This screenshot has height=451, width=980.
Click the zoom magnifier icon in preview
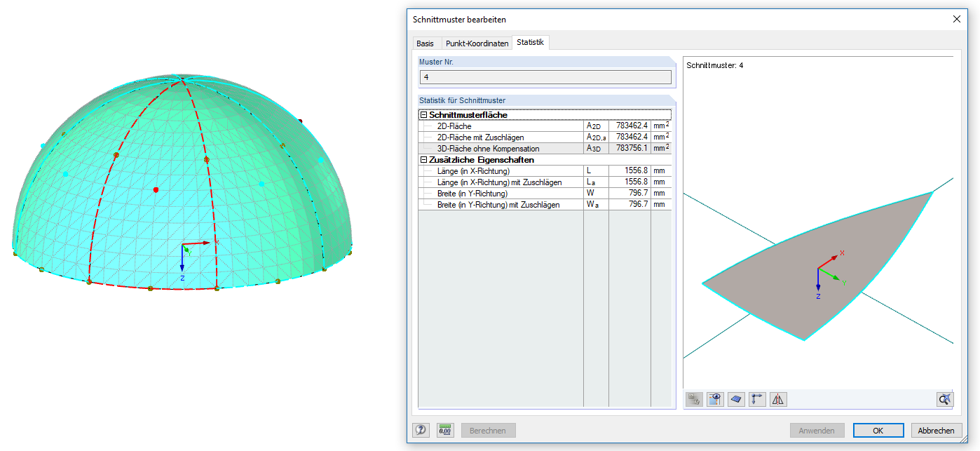pos(945,399)
